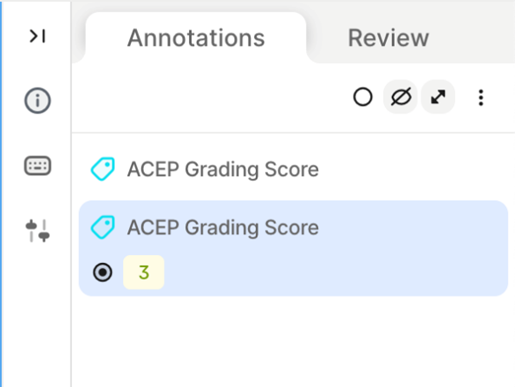Select the first ACEP Grading Score label
The width and height of the screenshot is (515, 387).
(x=223, y=169)
